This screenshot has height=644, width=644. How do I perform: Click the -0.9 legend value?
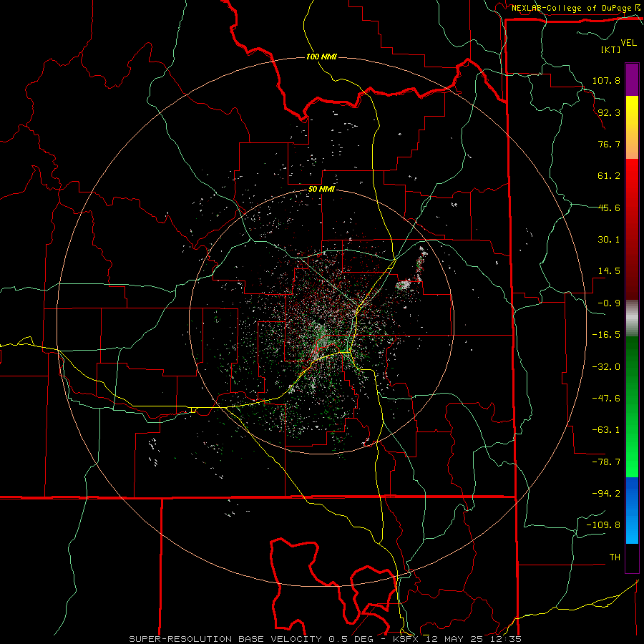click(x=609, y=303)
